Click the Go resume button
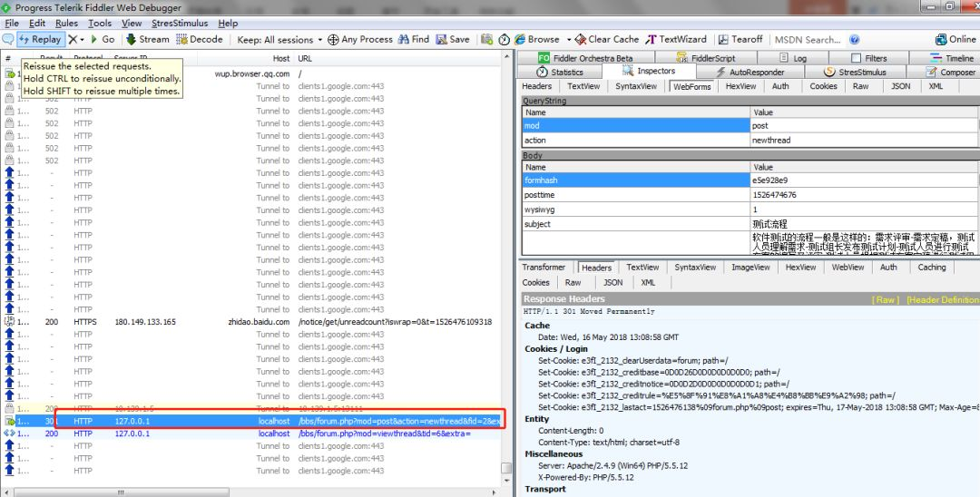980x497 pixels. click(103, 39)
